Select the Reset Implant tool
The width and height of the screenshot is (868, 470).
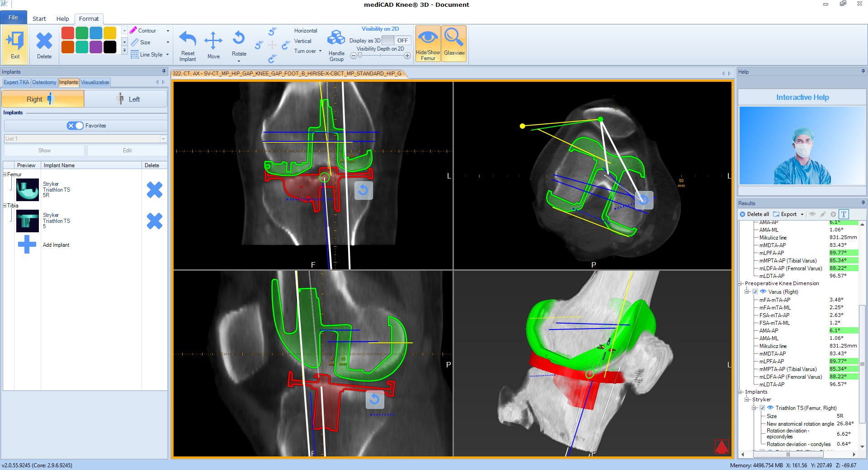188,44
